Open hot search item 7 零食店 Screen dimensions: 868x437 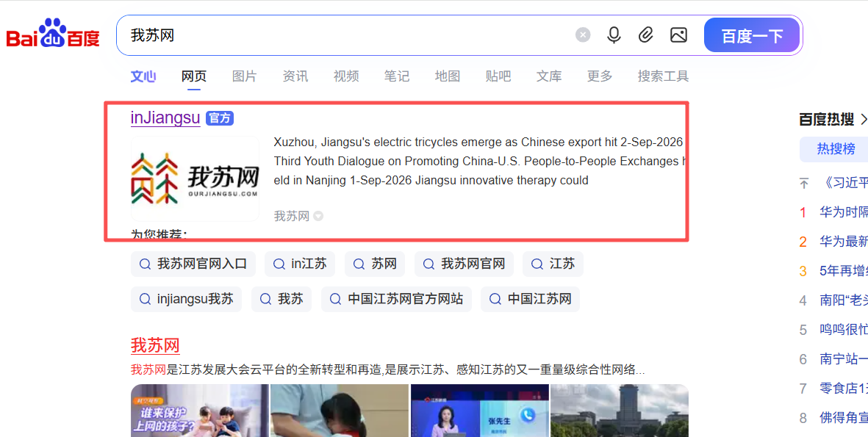(844, 389)
